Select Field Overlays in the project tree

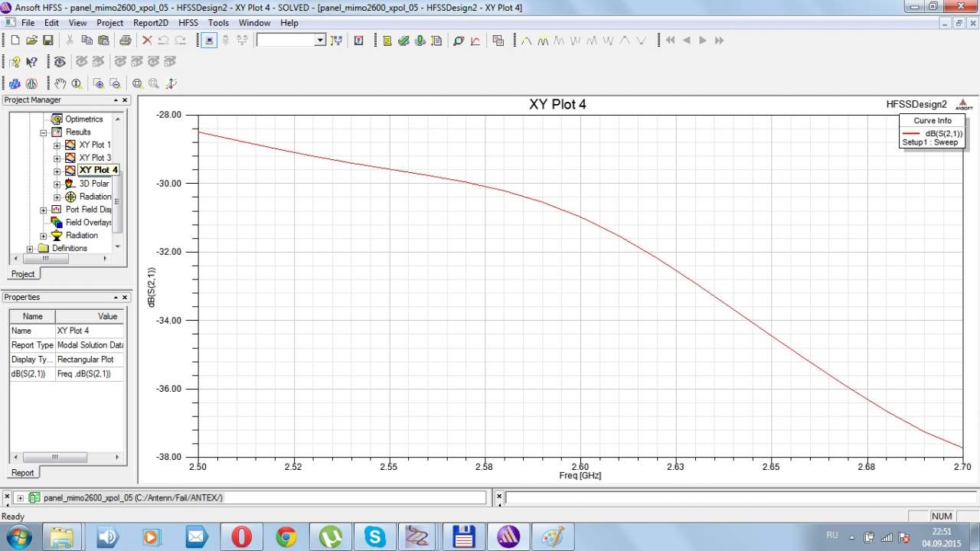coord(89,223)
